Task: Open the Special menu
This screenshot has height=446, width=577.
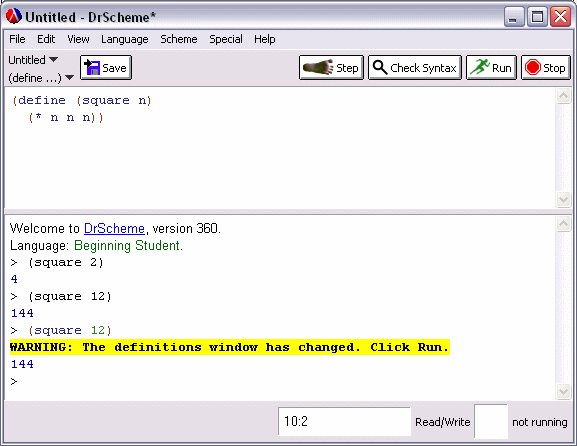Action: tap(226, 39)
